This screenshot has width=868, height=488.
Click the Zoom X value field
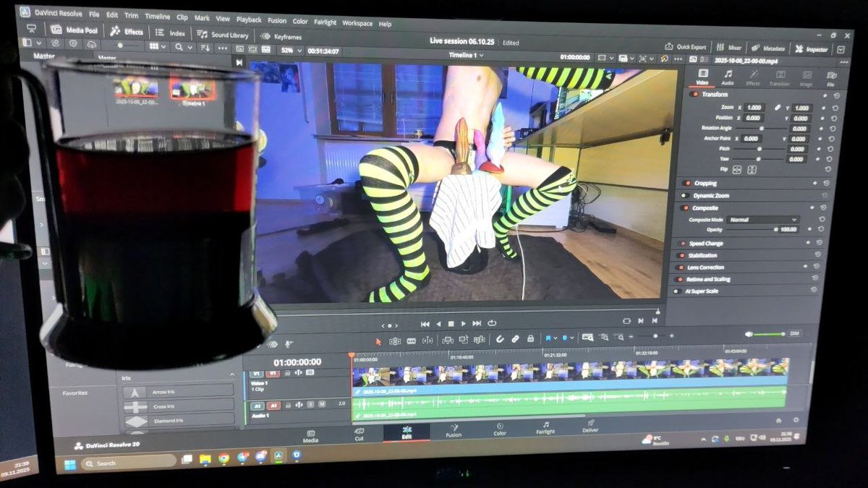754,107
